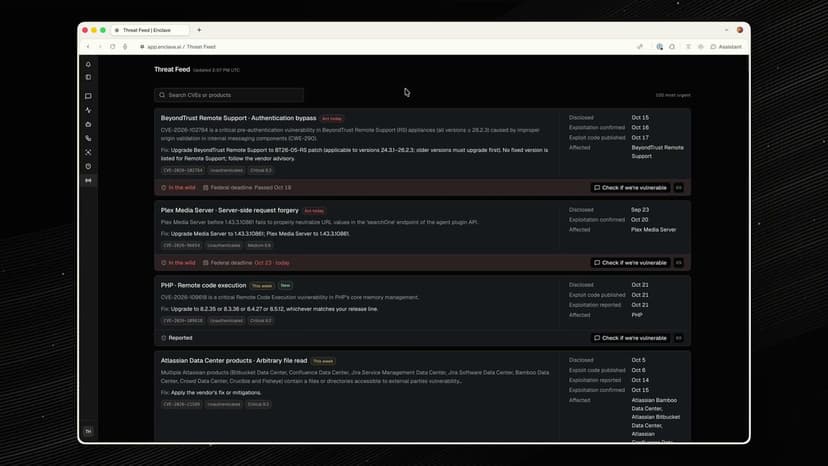The height and width of the screenshot is (466, 828).
Task: Select the highlighted Threat Feed sidebar icon
Action: click(x=88, y=181)
